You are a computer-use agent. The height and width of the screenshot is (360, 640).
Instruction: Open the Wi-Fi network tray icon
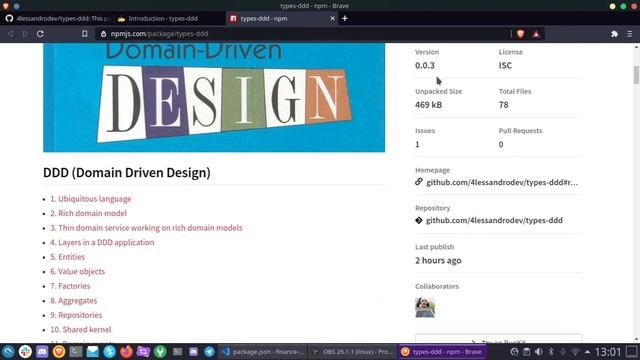pyautogui.click(x=575, y=352)
